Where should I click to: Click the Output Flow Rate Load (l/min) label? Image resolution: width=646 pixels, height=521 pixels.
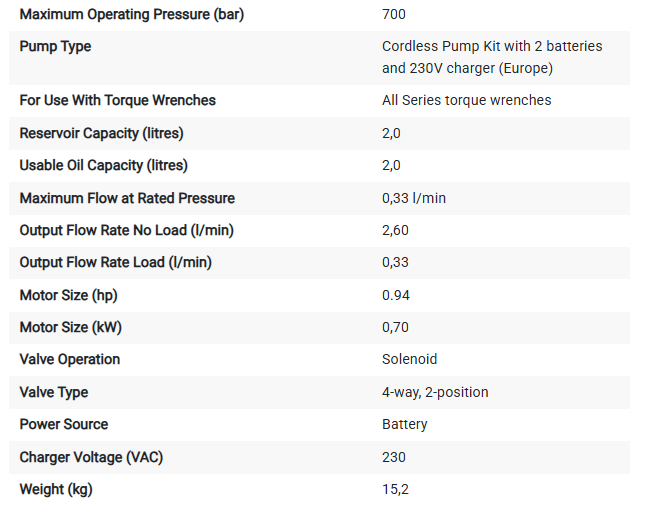click(x=115, y=263)
